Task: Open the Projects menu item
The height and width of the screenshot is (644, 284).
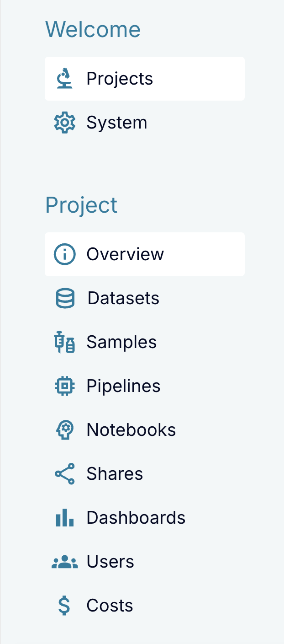Action: pyautogui.click(x=145, y=79)
